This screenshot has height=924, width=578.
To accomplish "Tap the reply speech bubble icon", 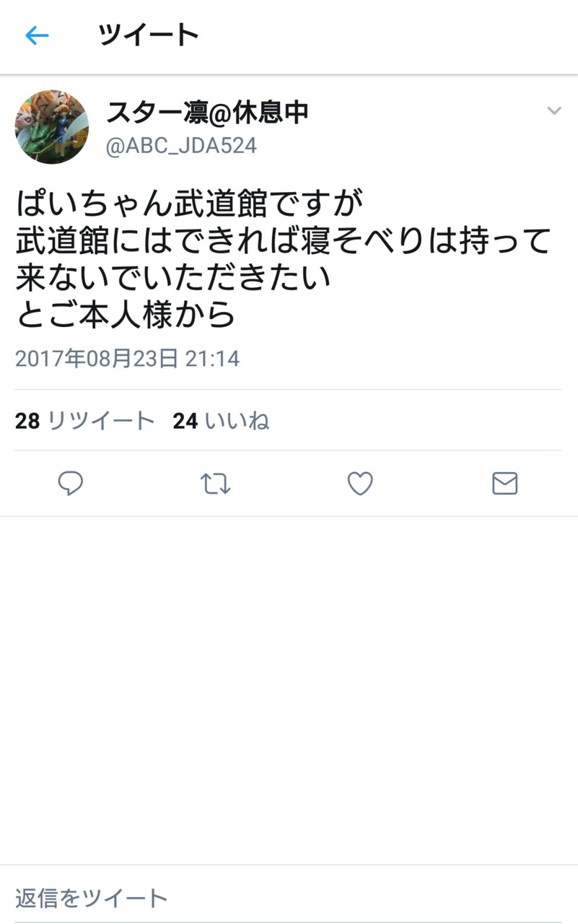I will pos(71,483).
